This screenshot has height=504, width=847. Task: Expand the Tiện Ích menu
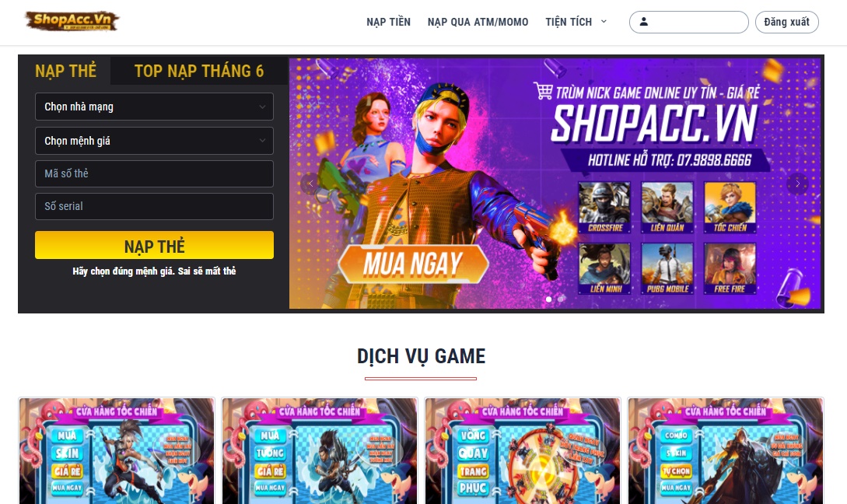(576, 22)
